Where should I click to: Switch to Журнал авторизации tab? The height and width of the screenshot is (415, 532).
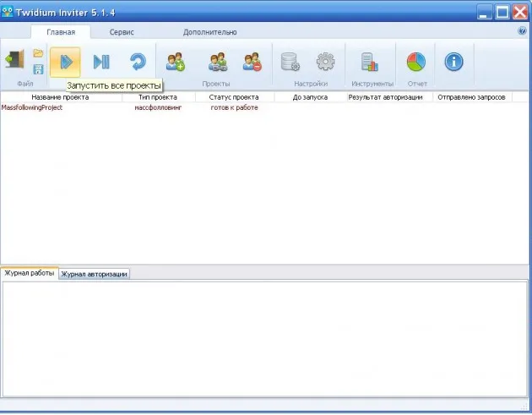94,274
